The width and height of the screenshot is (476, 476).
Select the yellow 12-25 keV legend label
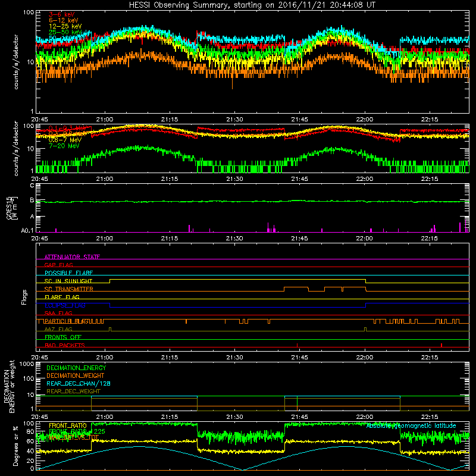tap(65, 26)
